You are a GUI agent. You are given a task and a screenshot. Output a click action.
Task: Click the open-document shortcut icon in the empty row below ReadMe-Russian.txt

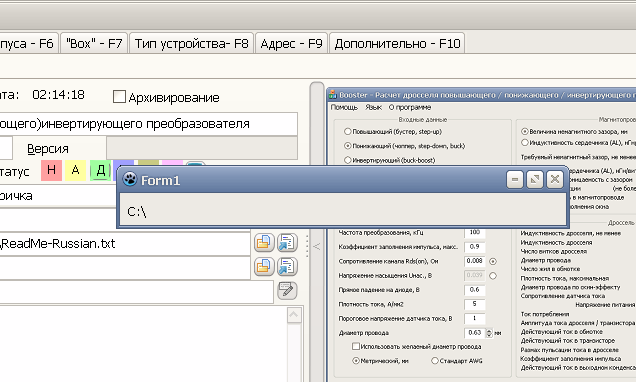point(288,266)
